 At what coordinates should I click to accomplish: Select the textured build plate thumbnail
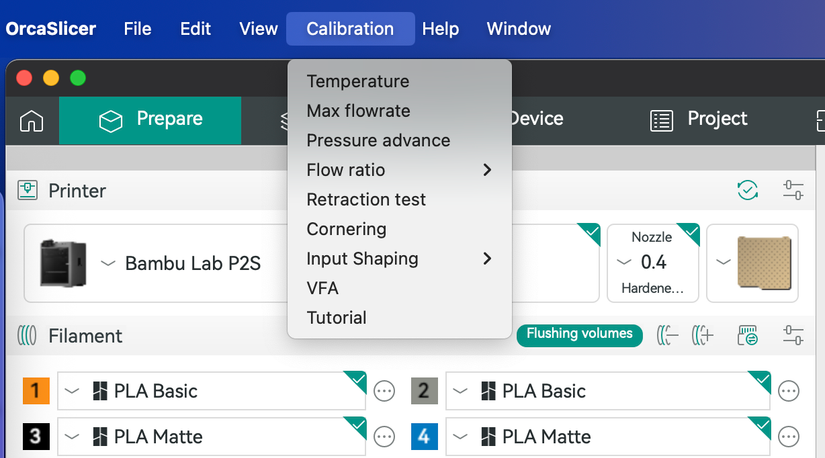click(x=764, y=263)
